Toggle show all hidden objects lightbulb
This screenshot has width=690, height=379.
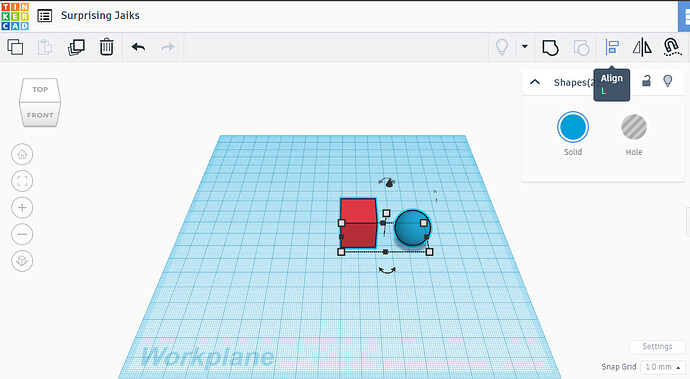point(502,47)
